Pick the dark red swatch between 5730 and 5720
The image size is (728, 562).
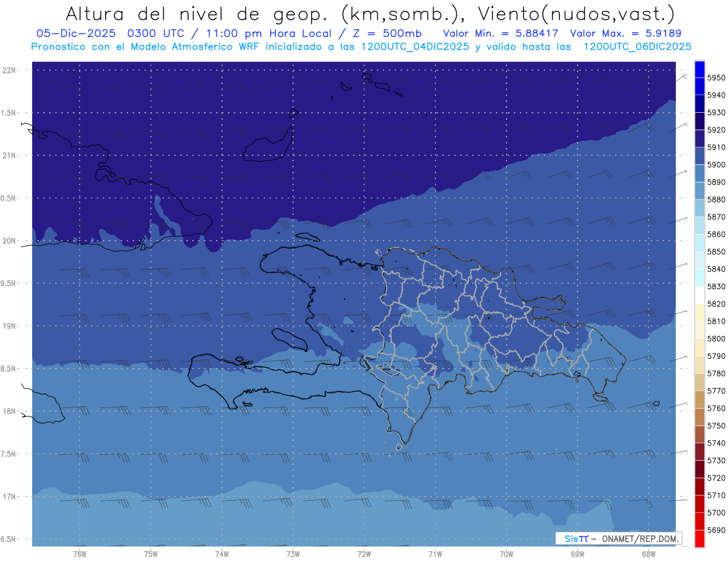coord(699,469)
